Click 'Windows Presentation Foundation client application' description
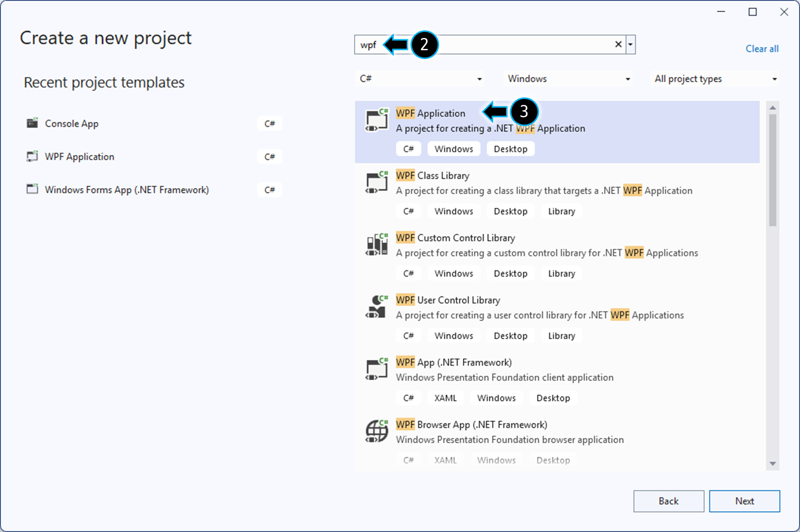The height and width of the screenshot is (532, 800). click(x=505, y=377)
